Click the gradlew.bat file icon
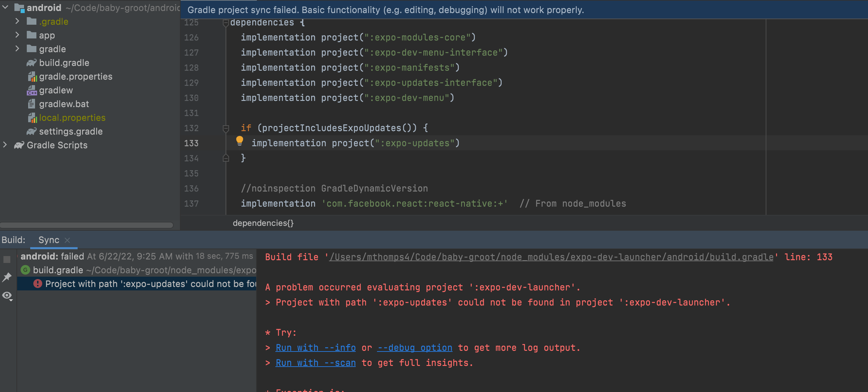 tap(32, 104)
